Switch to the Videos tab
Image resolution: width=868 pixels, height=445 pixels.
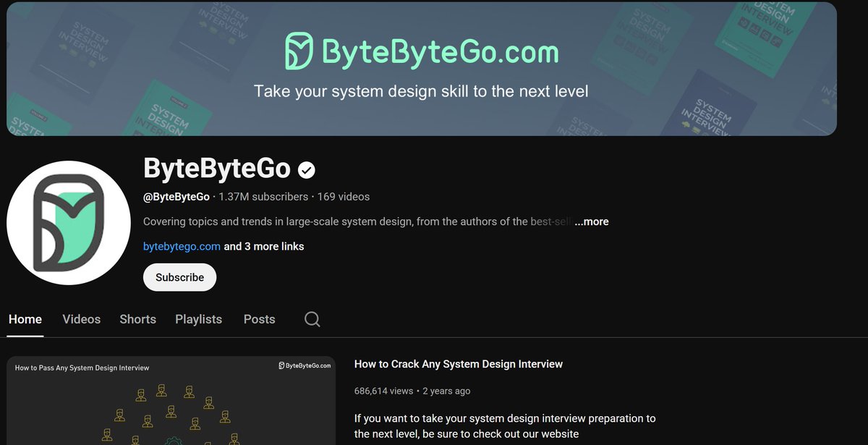pos(82,319)
